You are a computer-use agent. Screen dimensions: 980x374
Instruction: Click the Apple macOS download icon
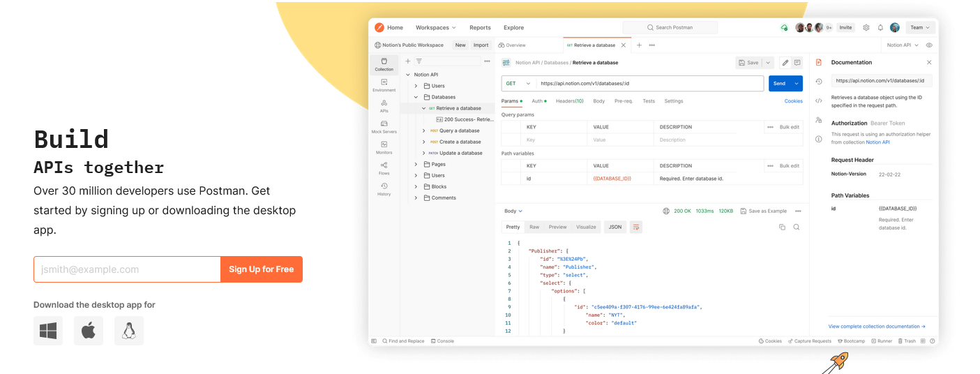[89, 331]
